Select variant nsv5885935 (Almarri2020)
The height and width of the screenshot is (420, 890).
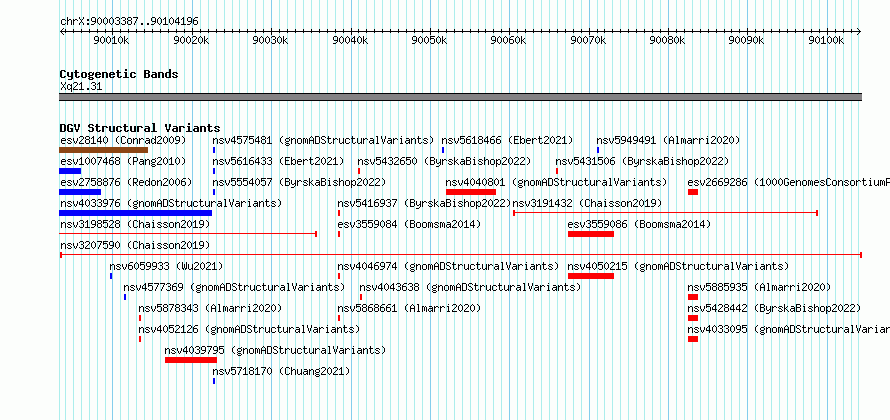point(759,287)
